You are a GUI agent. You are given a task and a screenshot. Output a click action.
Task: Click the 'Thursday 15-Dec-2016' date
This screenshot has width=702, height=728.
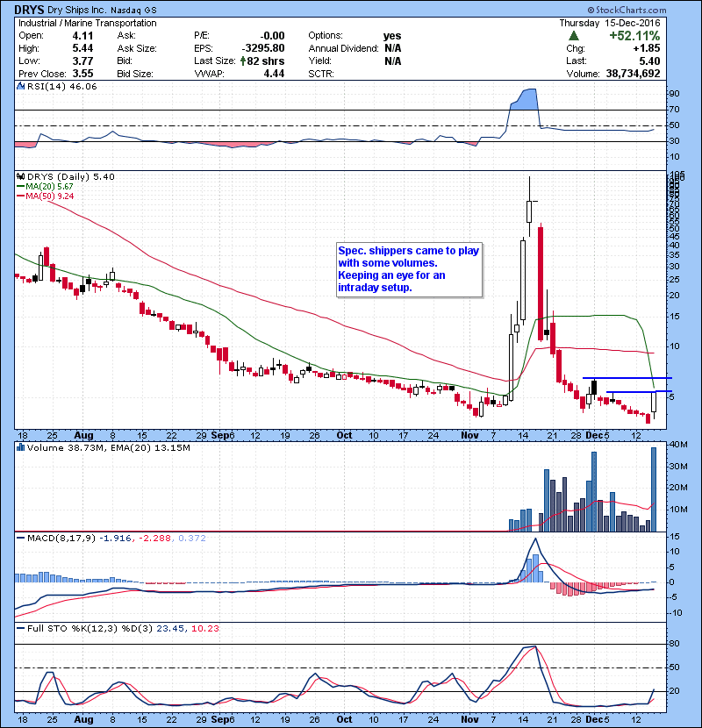pyautogui.click(x=609, y=23)
